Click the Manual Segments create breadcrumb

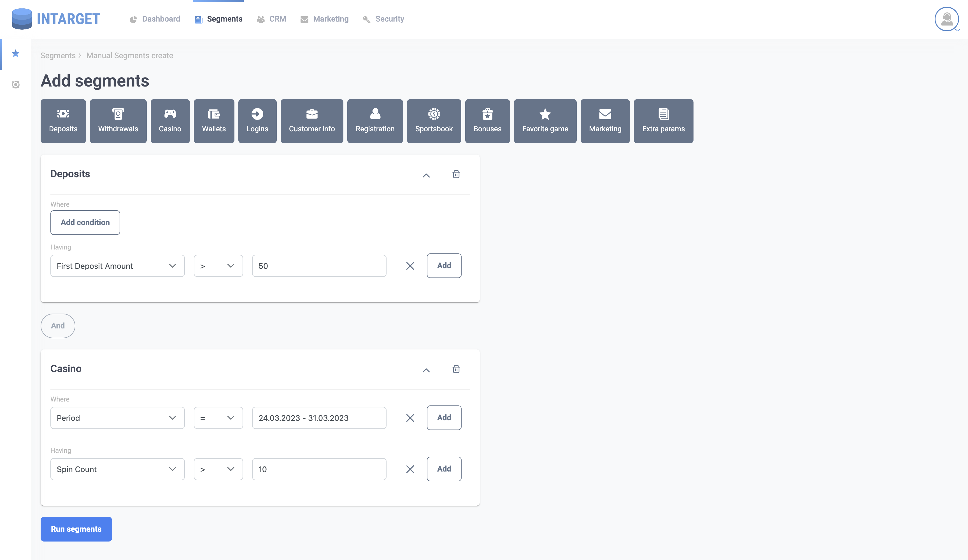pyautogui.click(x=130, y=55)
